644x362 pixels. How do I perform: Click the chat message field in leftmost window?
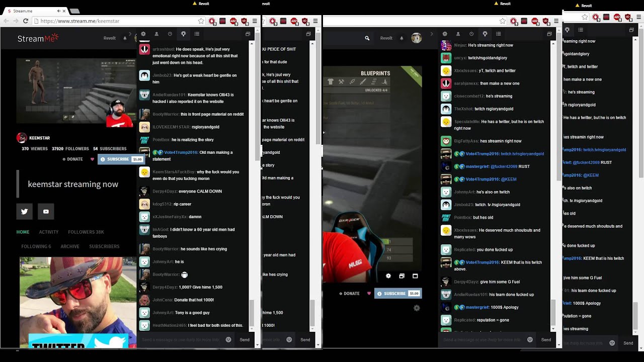pos(181,340)
